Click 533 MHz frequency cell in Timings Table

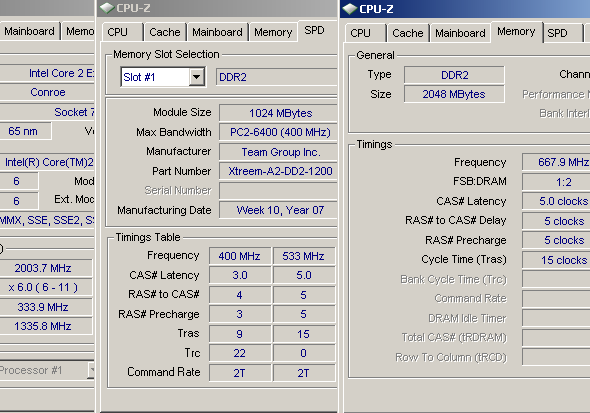[304, 256]
